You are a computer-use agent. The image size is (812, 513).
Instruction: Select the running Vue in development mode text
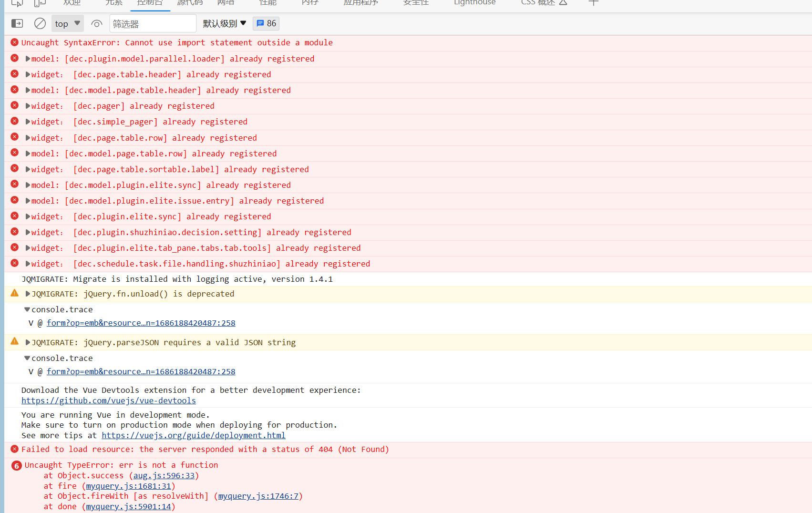(x=115, y=415)
